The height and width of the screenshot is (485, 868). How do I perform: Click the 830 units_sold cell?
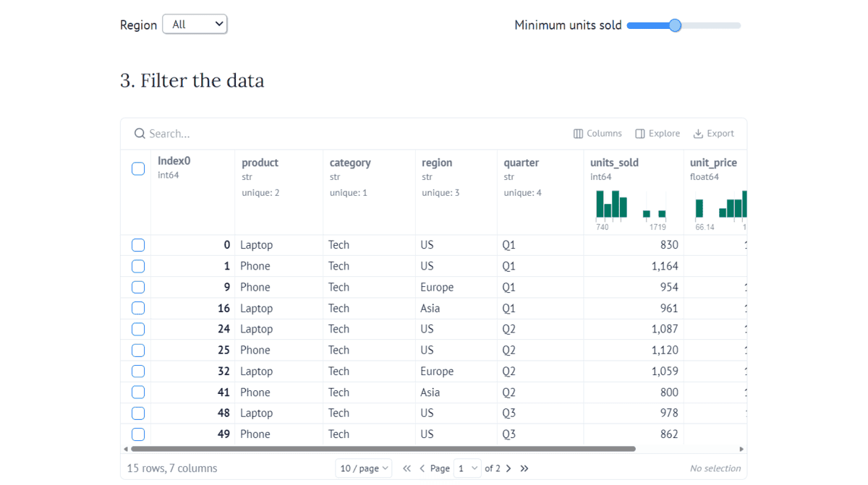tap(634, 245)
